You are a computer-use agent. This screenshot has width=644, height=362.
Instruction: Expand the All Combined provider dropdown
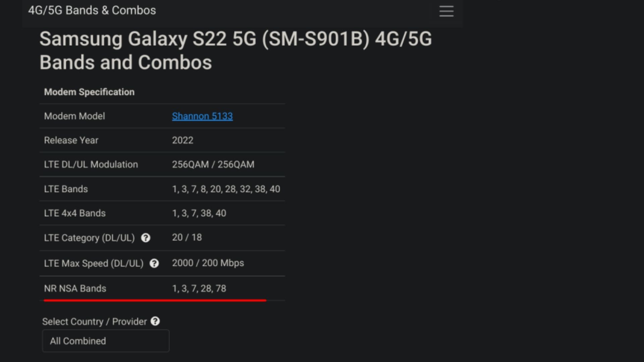coord(106,341)
